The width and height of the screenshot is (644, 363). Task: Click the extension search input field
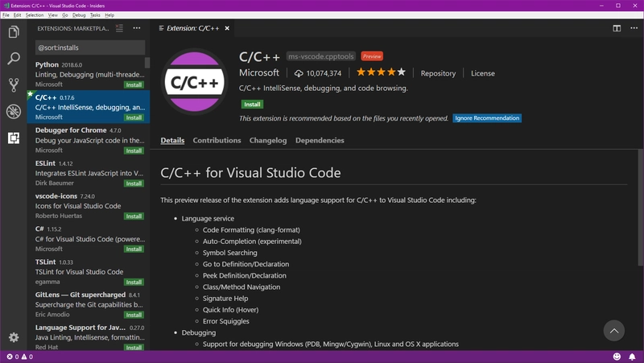89,47
